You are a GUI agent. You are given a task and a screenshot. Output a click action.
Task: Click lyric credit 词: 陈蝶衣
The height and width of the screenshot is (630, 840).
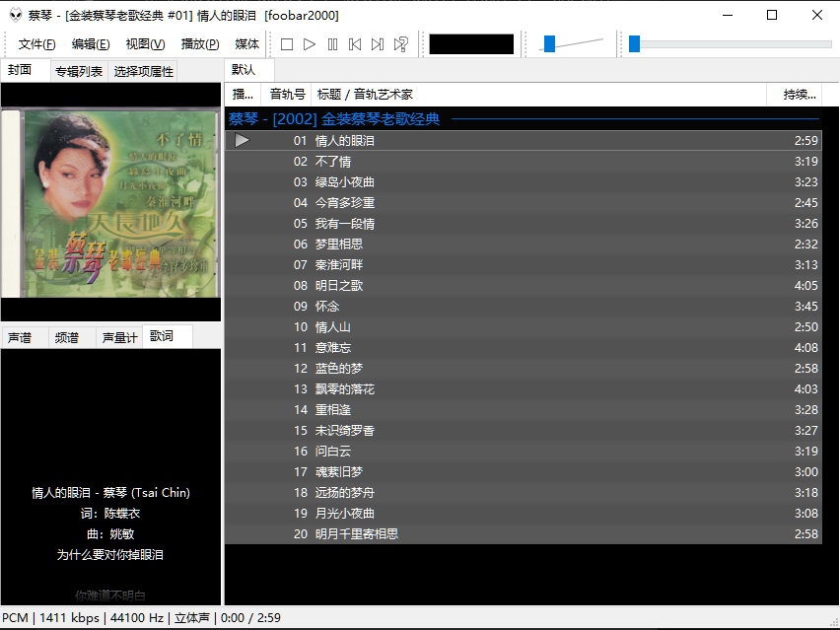pyautogui.click(x=110, y=514)
